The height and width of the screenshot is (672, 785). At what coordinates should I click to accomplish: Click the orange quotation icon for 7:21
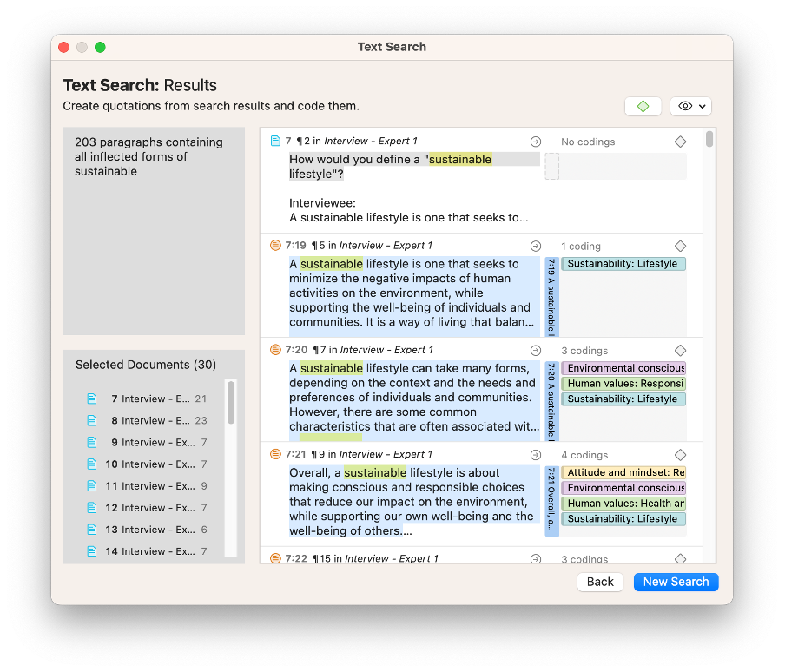tap(275, 454)
